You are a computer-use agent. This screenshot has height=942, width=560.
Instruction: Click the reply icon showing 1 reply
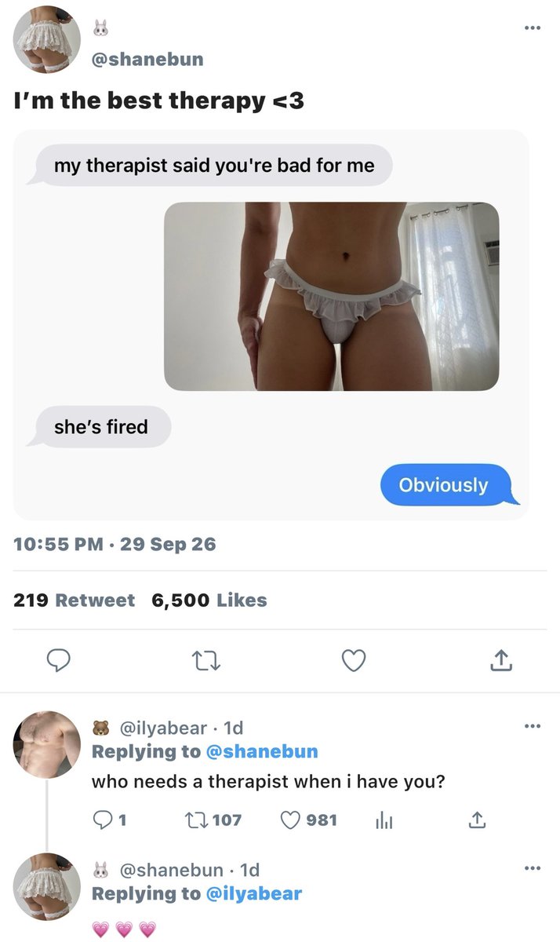click(x=111, y=820)
